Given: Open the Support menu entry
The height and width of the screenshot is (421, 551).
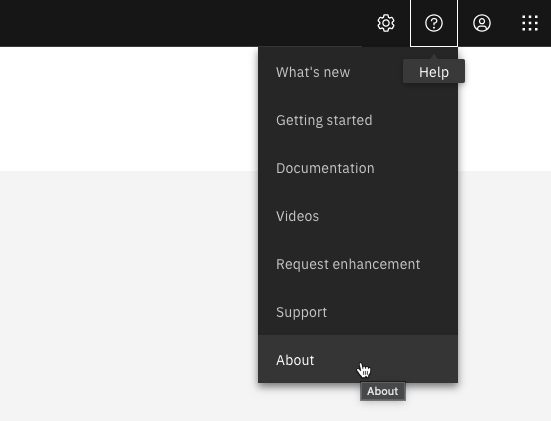Looking at the screenshot, I should [x=358, y=312].
